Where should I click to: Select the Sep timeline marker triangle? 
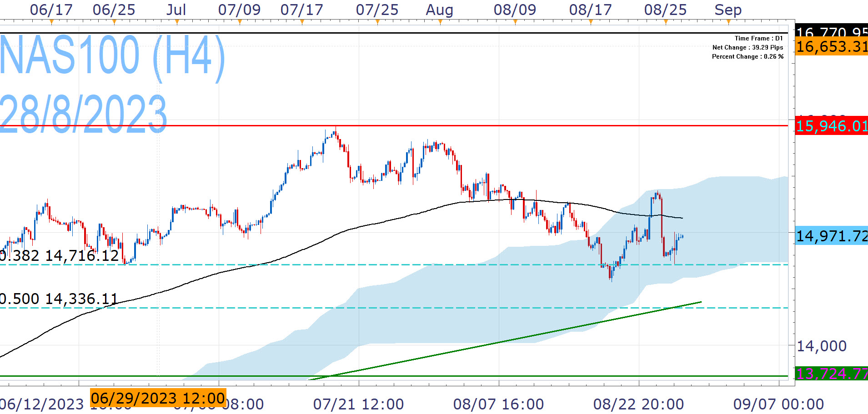[728, 22]
